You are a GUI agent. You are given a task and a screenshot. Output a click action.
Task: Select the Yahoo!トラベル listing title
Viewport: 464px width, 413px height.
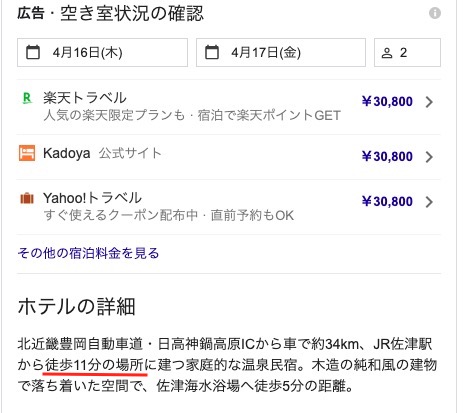[92, 198]
